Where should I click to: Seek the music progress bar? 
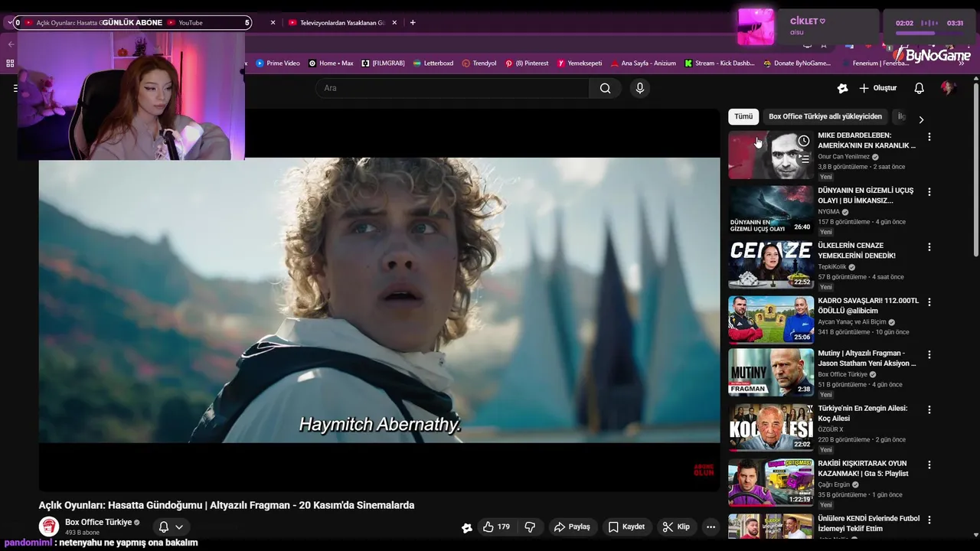coord(929,34)
